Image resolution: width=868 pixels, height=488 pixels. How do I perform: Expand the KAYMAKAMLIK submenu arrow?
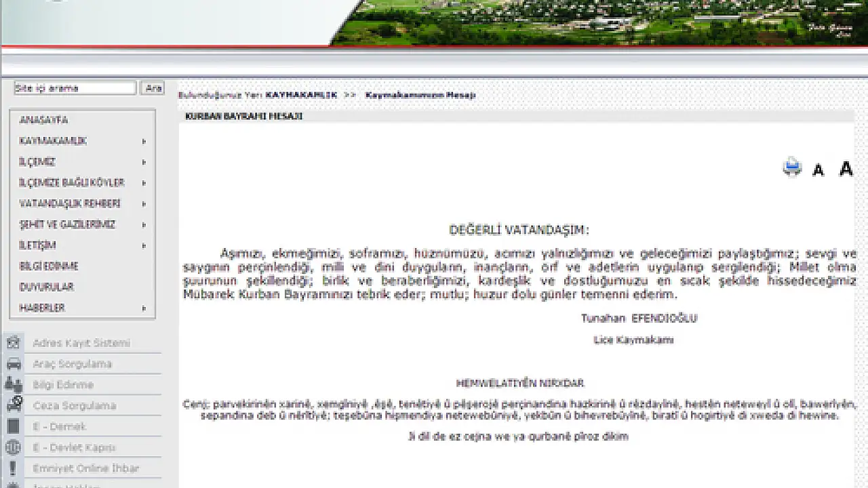tap(144, 142)
